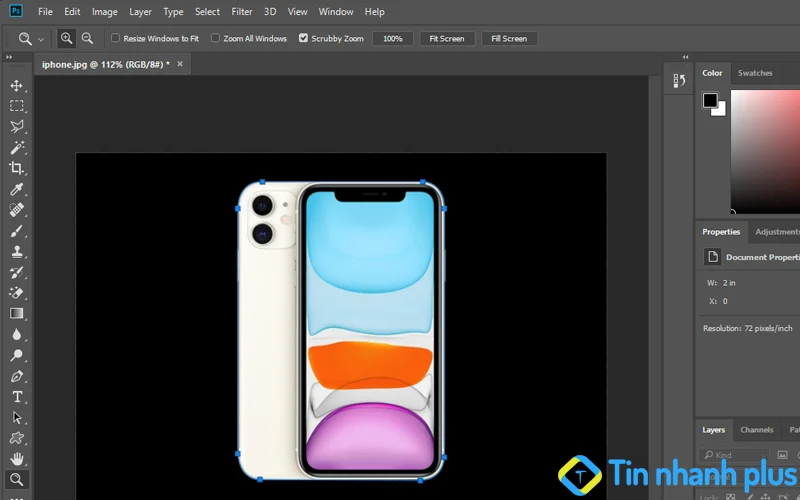
Task: Activate the Crop tool
Action: click(17, 168)
